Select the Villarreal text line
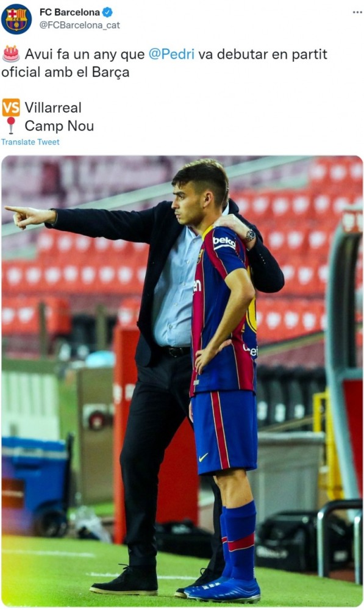The height and width of the screenshot is (610, 364). click(x=53, y=108)
